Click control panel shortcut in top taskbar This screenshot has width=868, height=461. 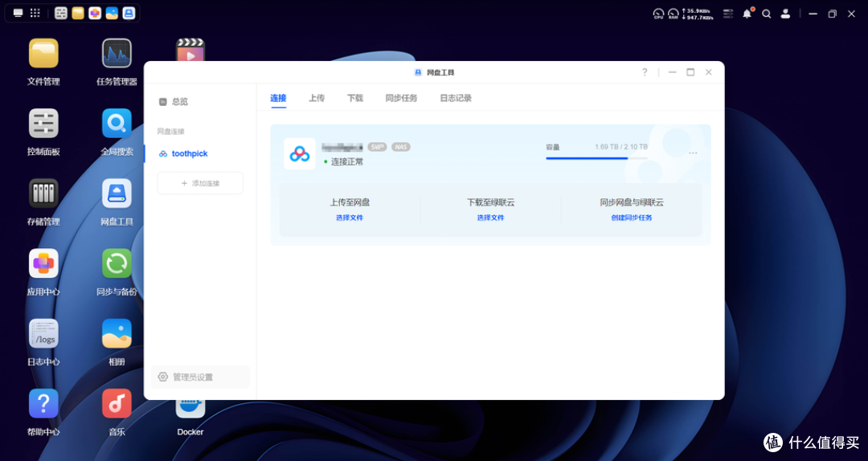click(x=61, y=14)
